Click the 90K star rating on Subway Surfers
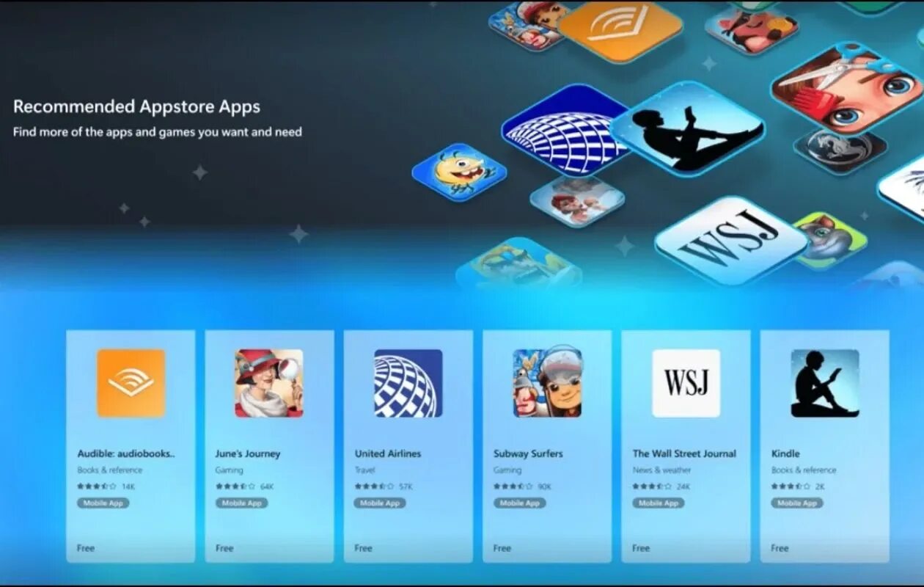The height and width of the screenshot is (587, 924). tap(523, 486)
